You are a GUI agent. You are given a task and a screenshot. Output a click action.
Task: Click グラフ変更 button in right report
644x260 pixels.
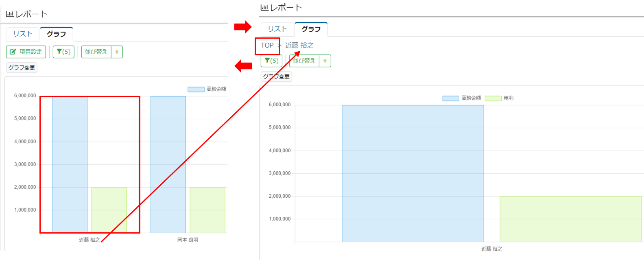pos(276,76)
